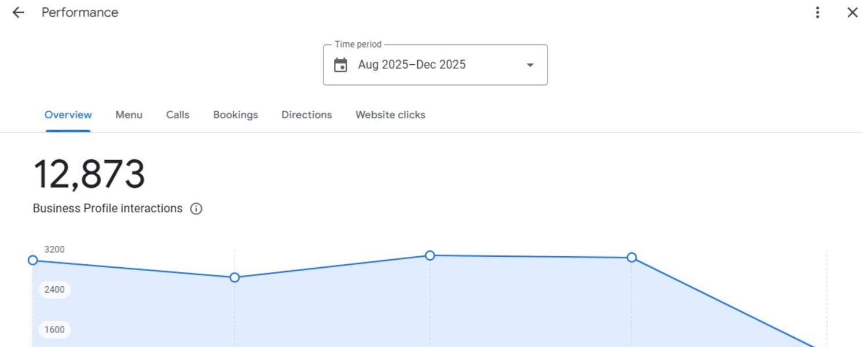Click the 12,873 interactions total

tap(89, 175)
